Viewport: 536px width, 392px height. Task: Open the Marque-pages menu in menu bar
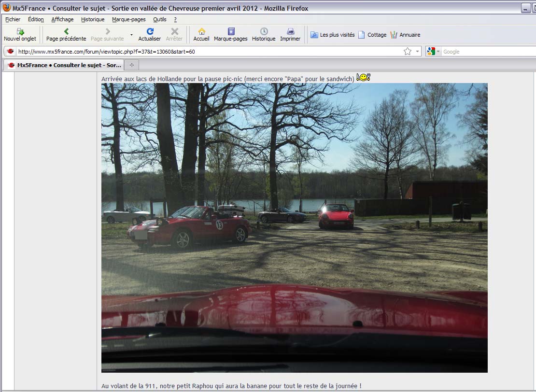[x=129, y=19]
